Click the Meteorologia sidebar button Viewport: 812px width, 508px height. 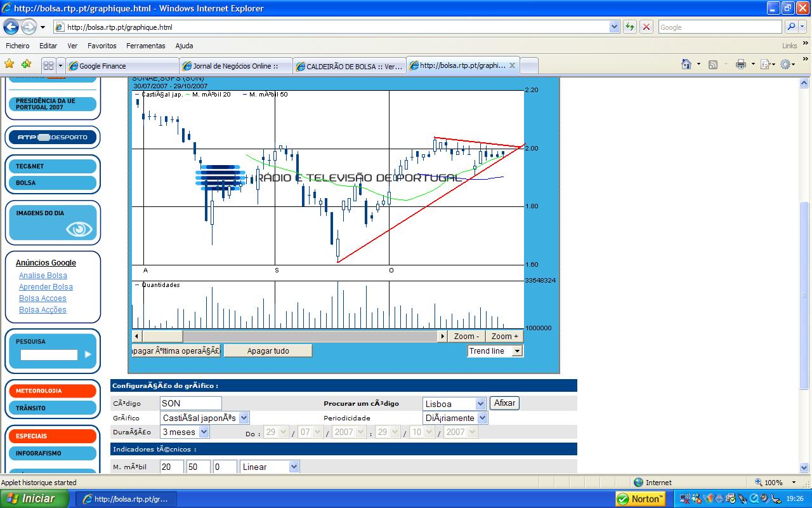pyautogui.click(x=53, y=391)
